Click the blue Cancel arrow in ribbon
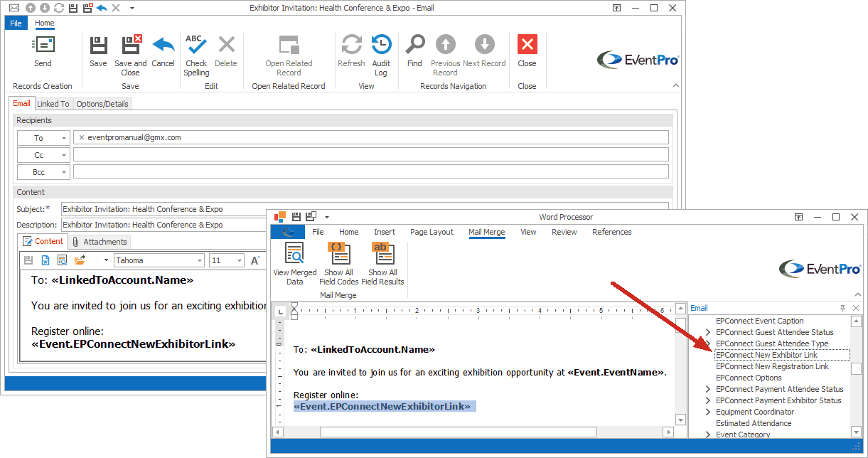Image resolution: width=868 pixels, height=458 pixels. (163, 46)
